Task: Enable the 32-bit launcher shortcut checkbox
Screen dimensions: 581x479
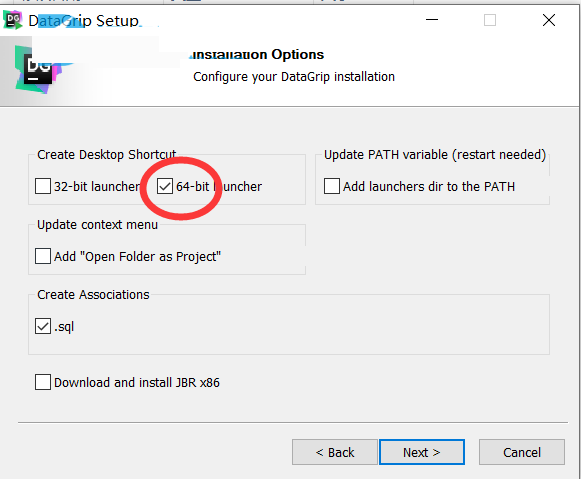Action: click(x=43, y=186)
